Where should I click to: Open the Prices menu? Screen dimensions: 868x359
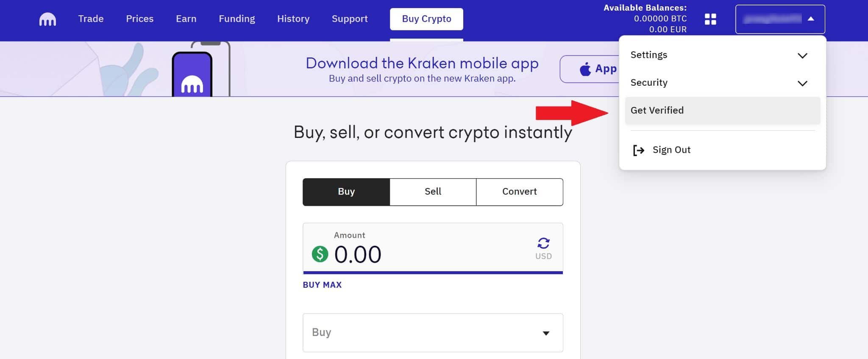click(139, 19)
